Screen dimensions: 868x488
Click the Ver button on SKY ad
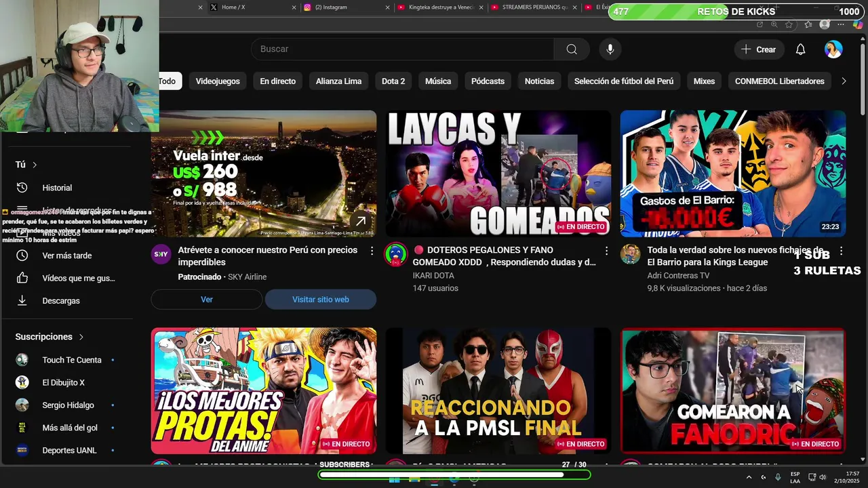pyautogui.click(x=207, y=300)
